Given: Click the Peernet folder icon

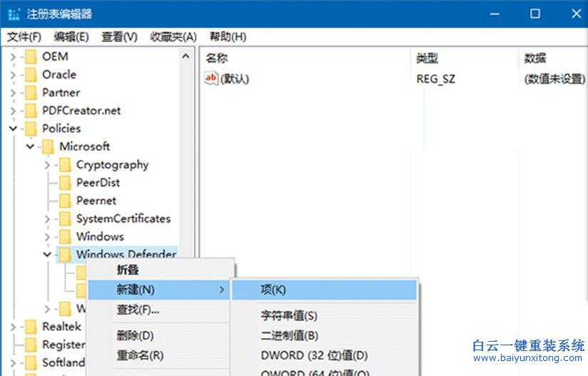Looking at the screenshot, I should coord(65,200).
